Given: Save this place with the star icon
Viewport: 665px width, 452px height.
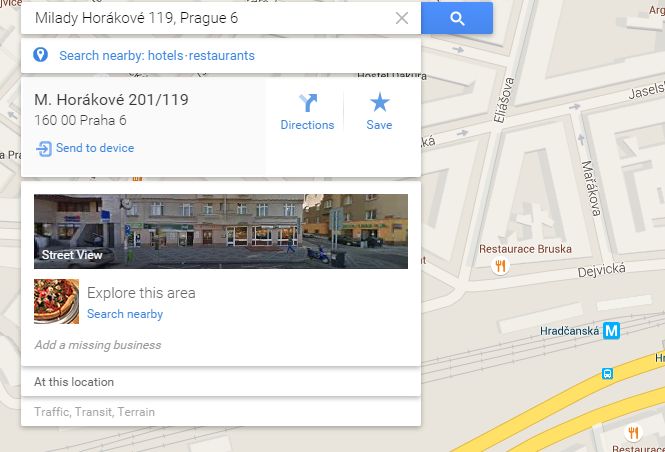Looking at the screenshot, I should [x=379, y=102].
